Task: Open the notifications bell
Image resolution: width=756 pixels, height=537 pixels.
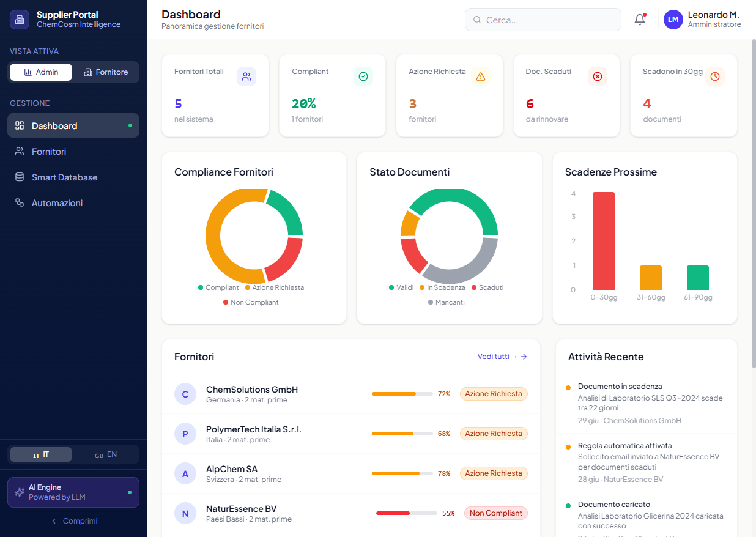Action: click(640, 20)
